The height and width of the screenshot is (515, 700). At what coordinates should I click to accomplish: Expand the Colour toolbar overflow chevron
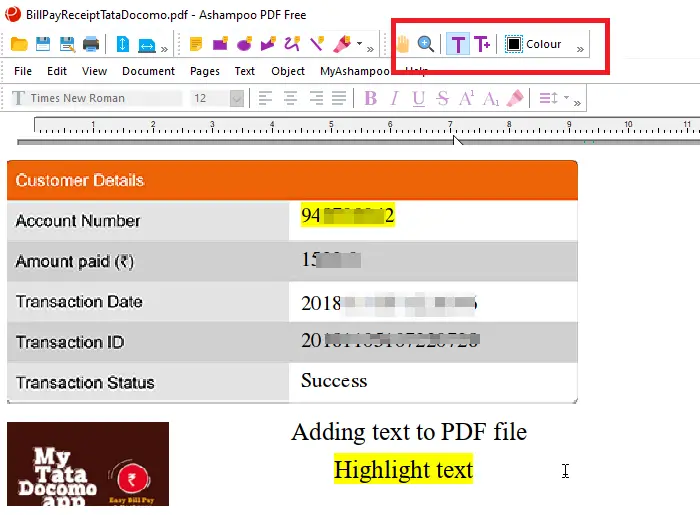point(580,49)
